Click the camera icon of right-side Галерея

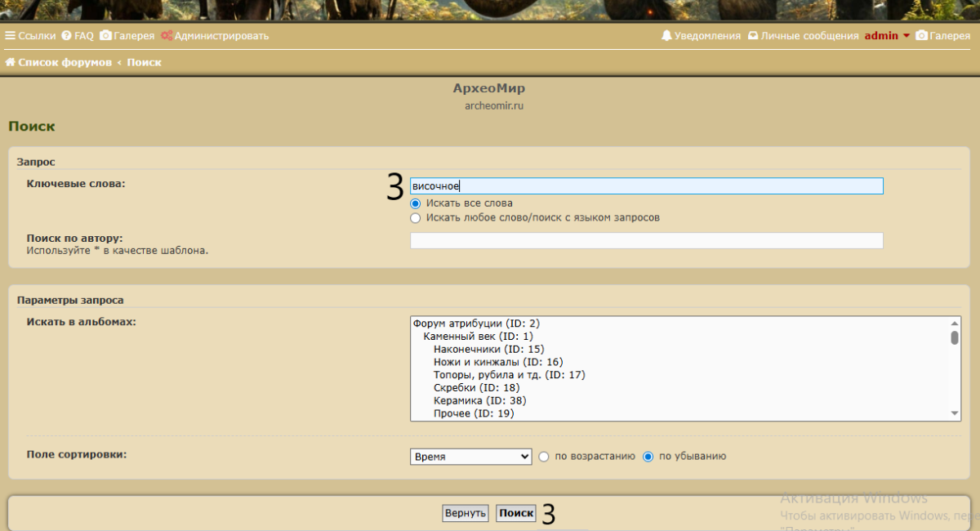click(921, 36)
